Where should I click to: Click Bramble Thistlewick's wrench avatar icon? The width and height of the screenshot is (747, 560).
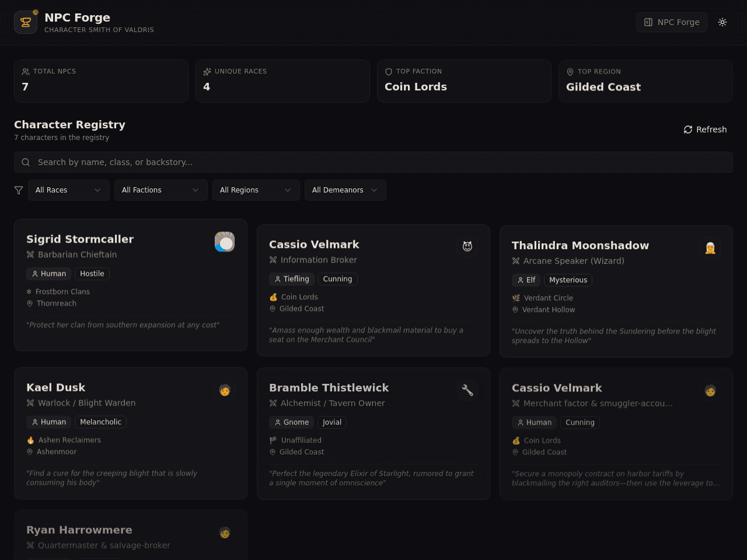467,390
